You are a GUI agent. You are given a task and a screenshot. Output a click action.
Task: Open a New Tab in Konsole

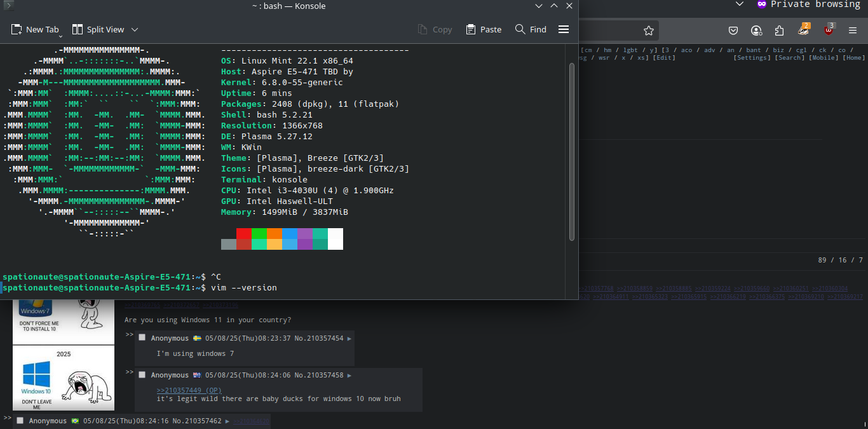click(x=35, y=29)
